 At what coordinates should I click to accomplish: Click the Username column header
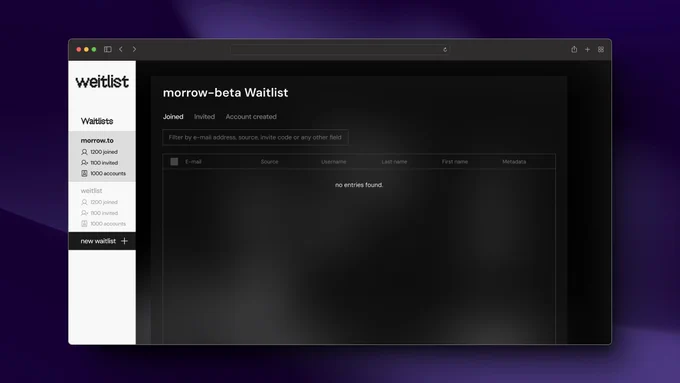(x=333, y=162)
